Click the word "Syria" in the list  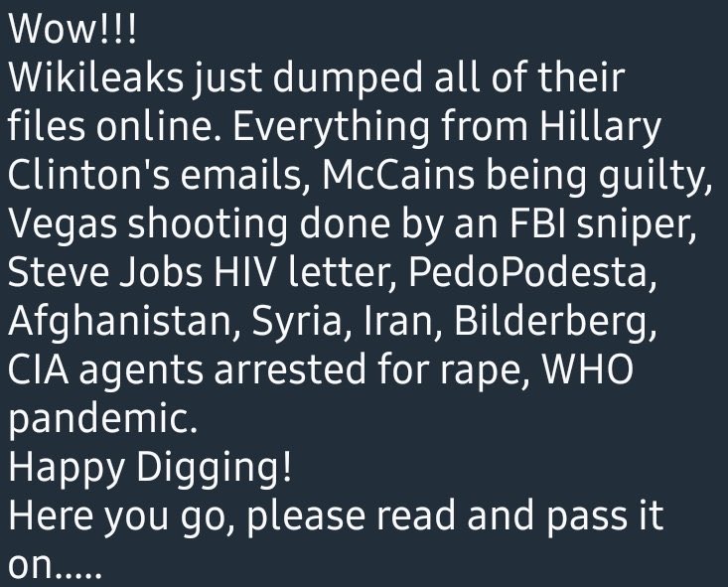pos(297,322)
